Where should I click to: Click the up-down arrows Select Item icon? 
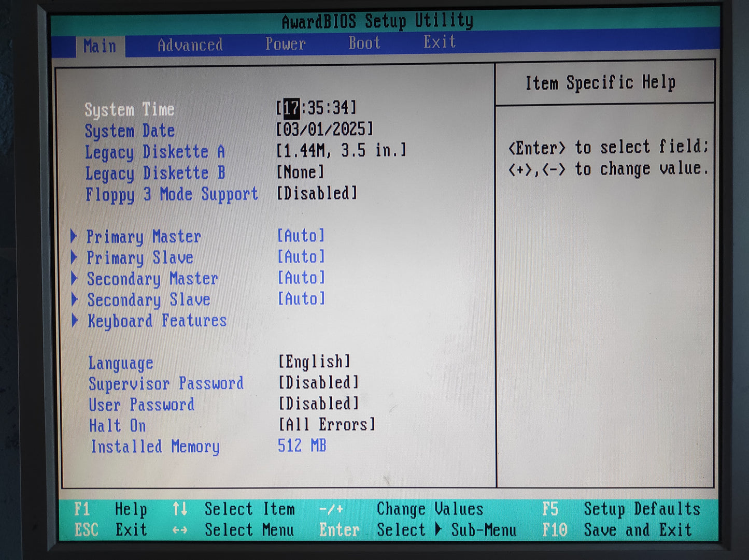tap(180, 509)
